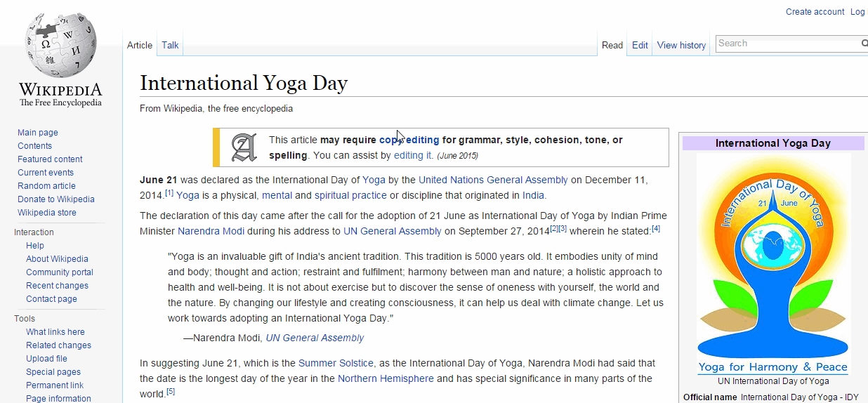This screenshot has width=868, height=403.
Task: Open italic UN General Assembly link below quote
Action: pos(315,338)
